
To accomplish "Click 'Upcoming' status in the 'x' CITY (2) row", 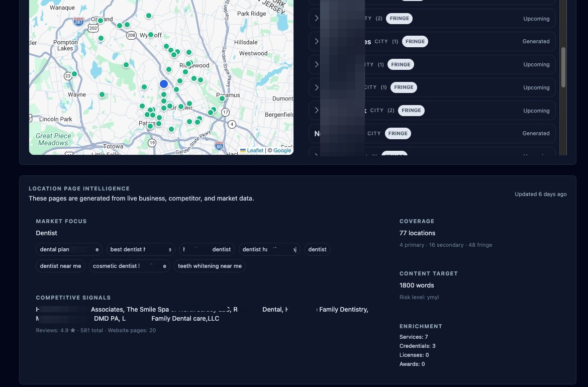I will pos(536,111).
